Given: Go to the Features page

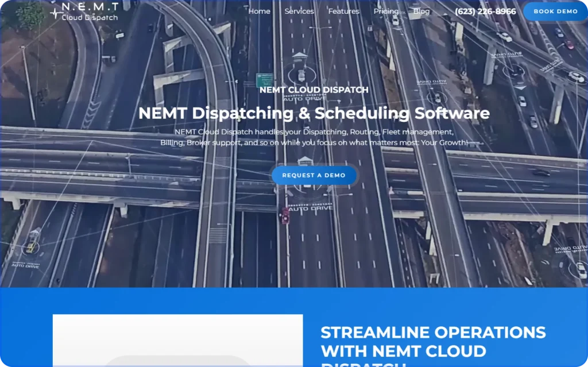Looking at the screenshot, I should coord(343,11).
